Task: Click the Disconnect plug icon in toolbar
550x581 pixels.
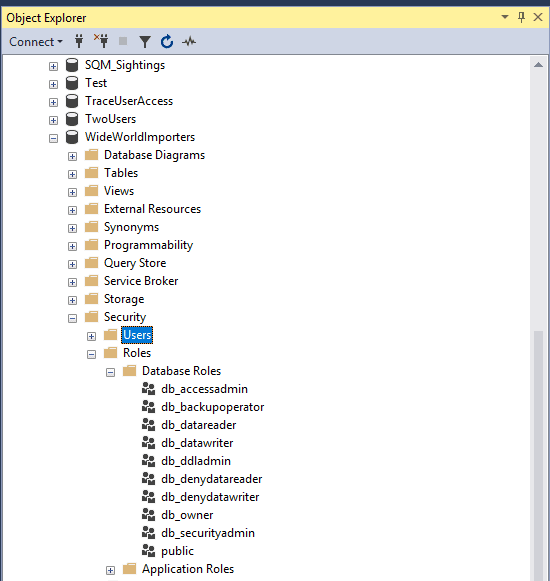Action: tap(101, 41)
